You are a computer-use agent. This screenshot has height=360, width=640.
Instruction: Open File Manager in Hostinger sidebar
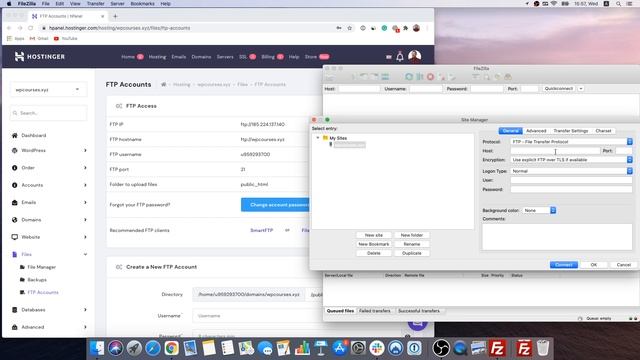(42, 267)
